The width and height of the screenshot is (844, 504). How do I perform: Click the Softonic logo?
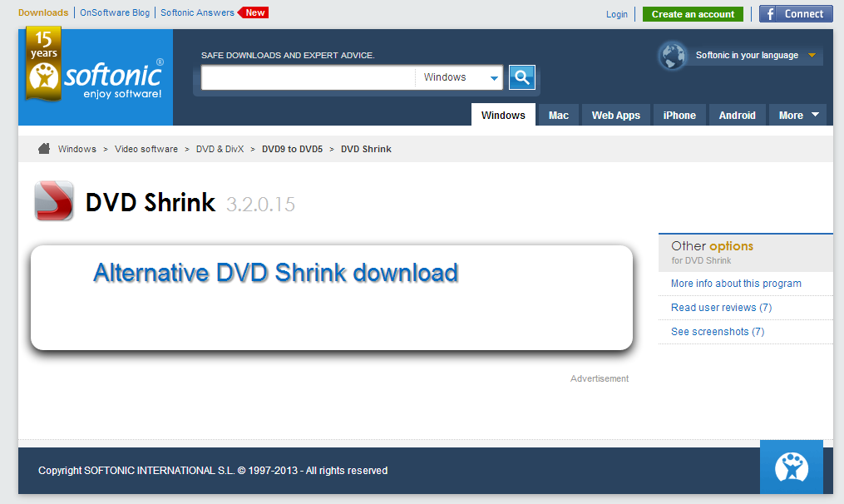click(96, 77)
